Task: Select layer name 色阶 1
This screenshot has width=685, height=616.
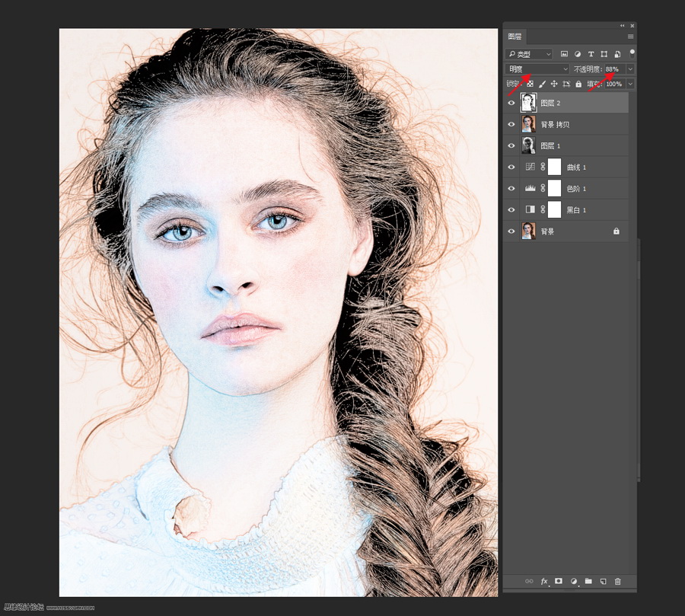Action: [x=576, y=189]
